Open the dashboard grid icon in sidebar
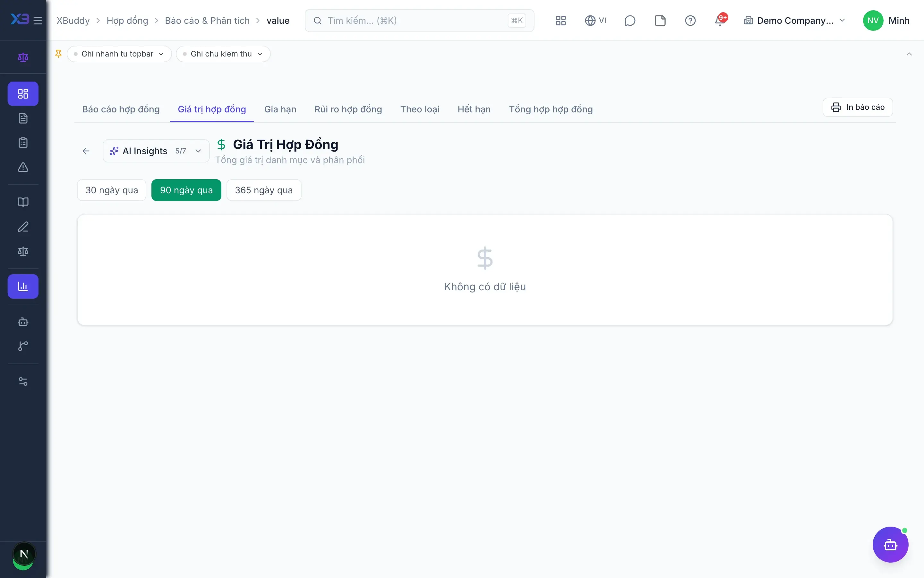The height and width of the screenshot is (578, 924). [x=23, y=94]
